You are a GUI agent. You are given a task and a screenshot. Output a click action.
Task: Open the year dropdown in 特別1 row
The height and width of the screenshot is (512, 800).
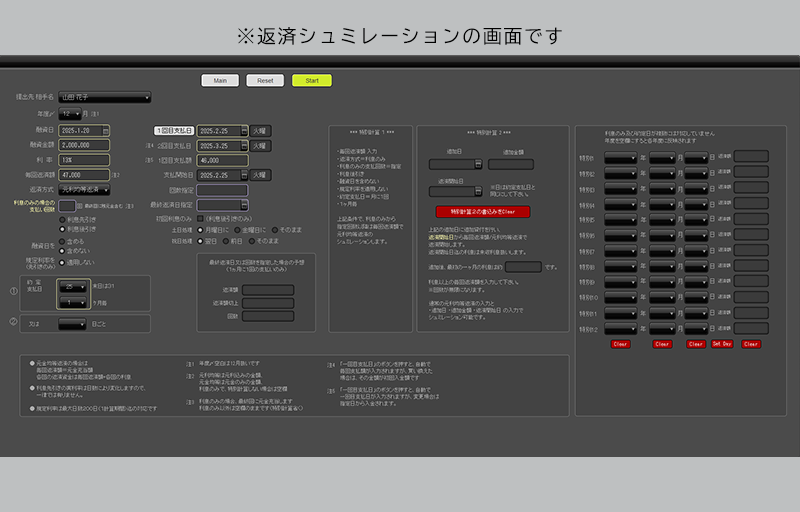point(620,158)
